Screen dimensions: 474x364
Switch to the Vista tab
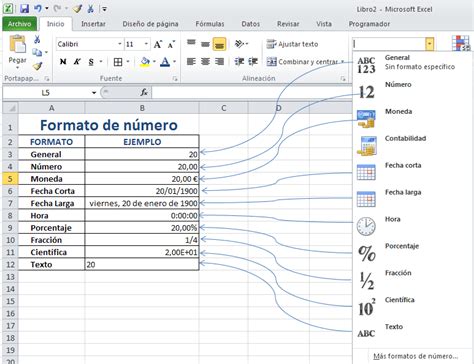tap(324, 24)
